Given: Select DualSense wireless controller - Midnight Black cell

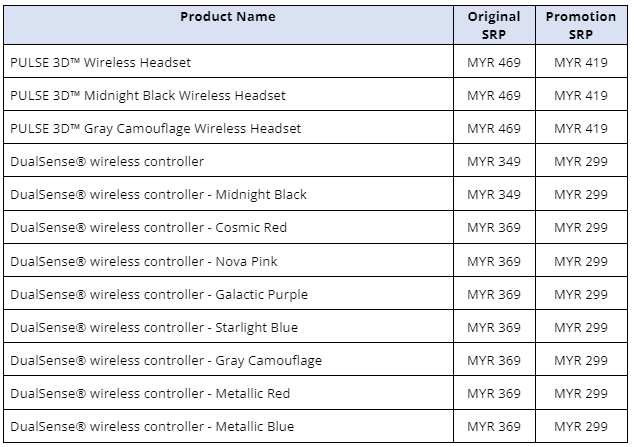Looking at the screenshot, I should [158, 195].
